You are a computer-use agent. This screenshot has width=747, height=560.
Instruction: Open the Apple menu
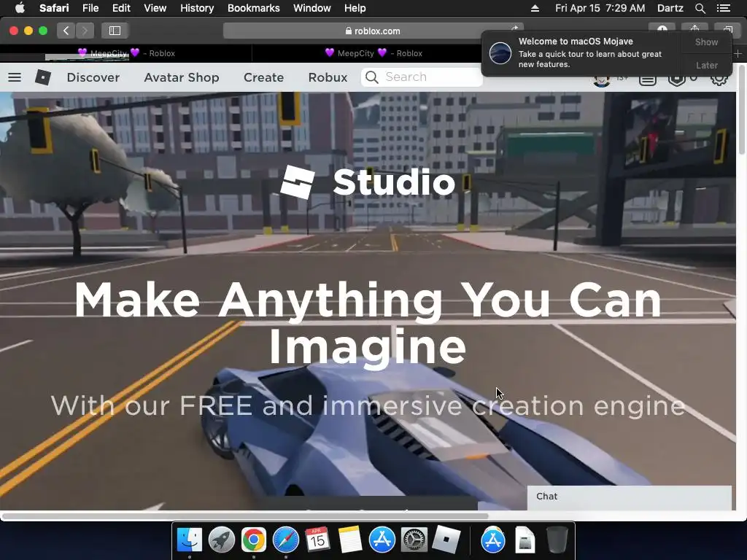20,8
